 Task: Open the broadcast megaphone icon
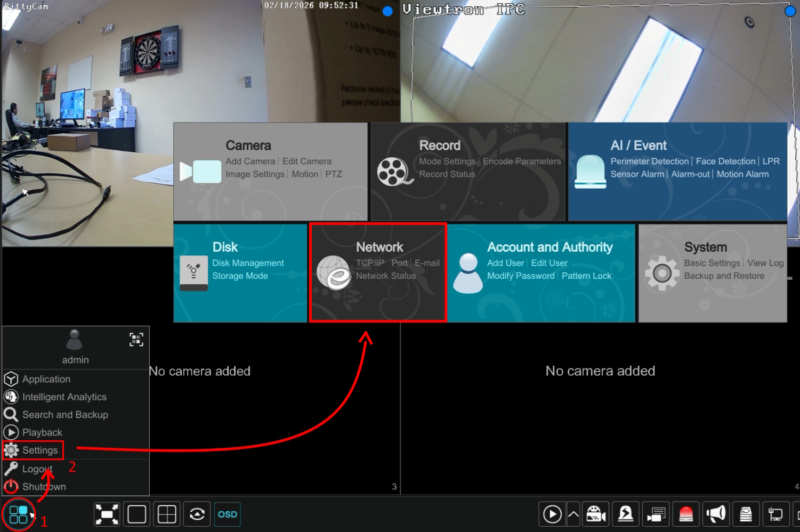716,514
